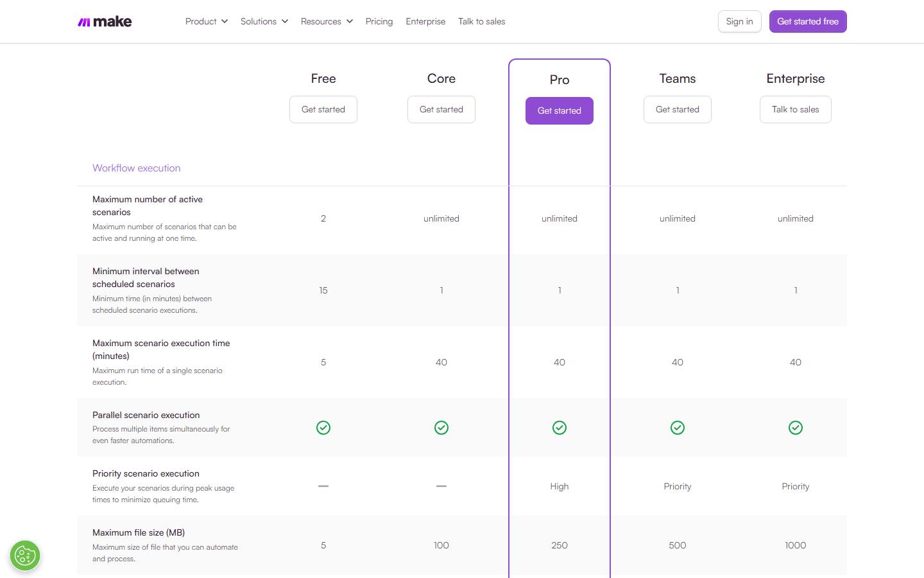
Task: Click the Make logo
Action: click(x=105, y=21)
